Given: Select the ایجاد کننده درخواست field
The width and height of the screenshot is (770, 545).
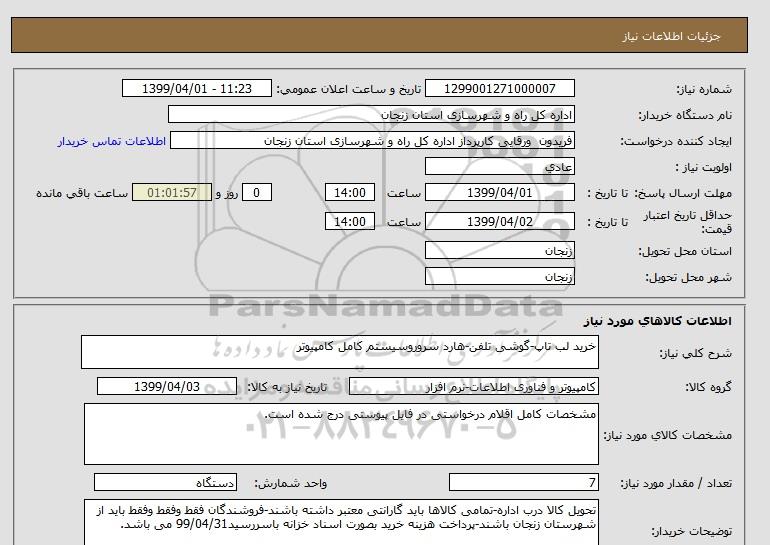Looking at the screenshot, I should [372, 141].
